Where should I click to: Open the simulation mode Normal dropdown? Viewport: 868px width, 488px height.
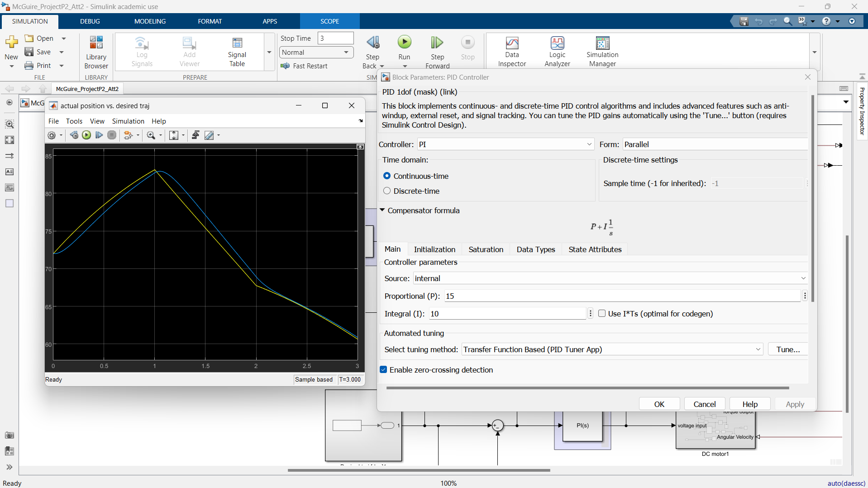(x=316, y=52)
